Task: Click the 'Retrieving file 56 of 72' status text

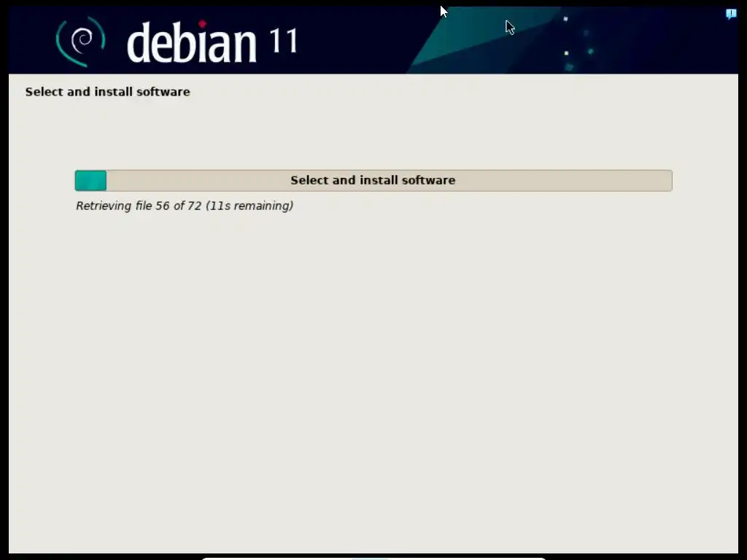Action: tap(185, 206)
